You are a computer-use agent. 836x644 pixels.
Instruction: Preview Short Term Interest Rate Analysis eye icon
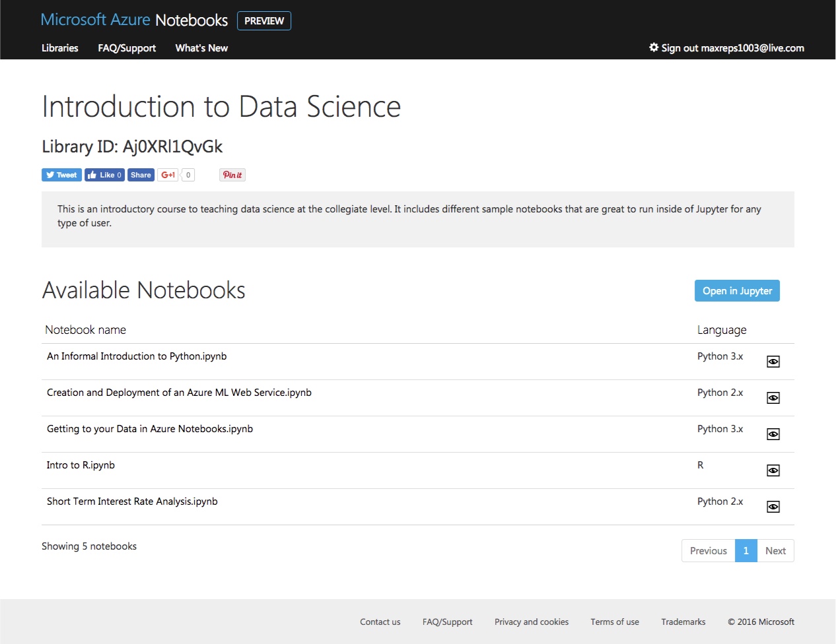773,507
